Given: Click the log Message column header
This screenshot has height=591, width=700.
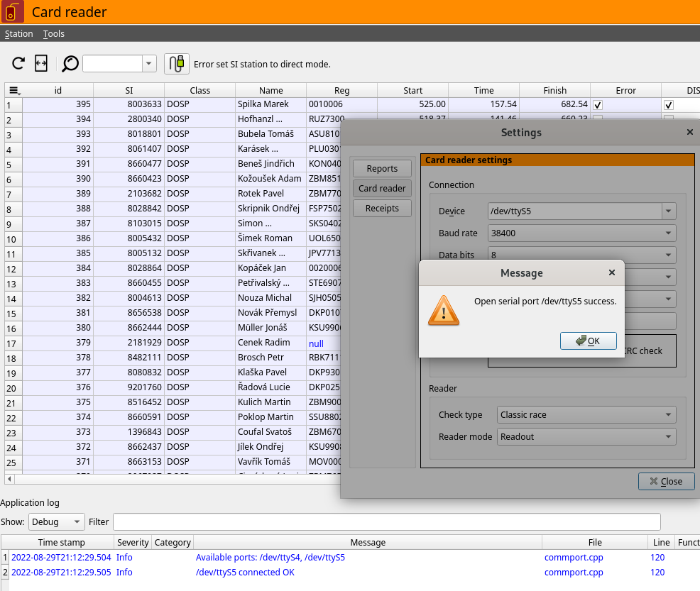Looking at the screenshot, I should (x=368, y=542).
